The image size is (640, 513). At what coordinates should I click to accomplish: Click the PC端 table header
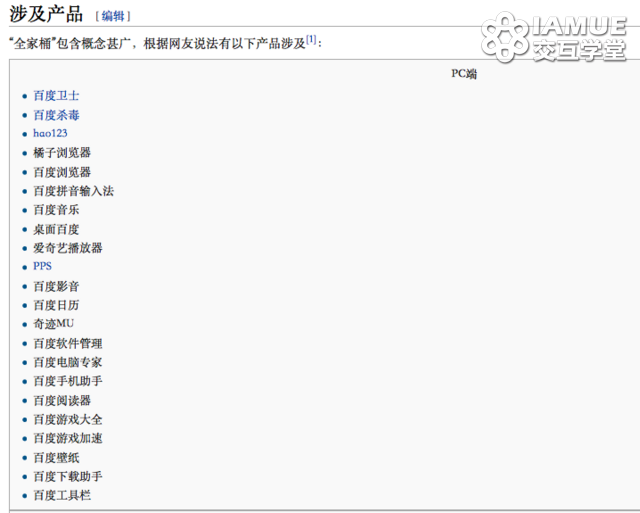coord(464,74)
